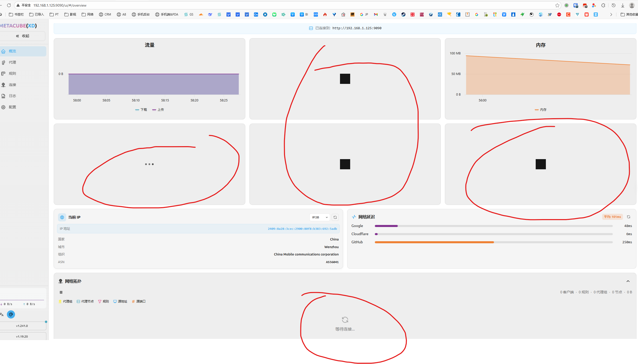This screenshot has width=638, height=364.
Task: Open the 代理 page in sidebar
Action: pos(12,62)
